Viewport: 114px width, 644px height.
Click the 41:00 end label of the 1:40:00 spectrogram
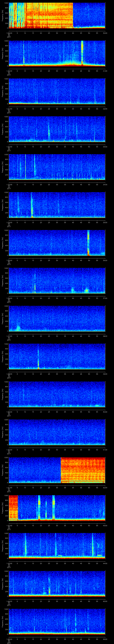pos(105,450)
